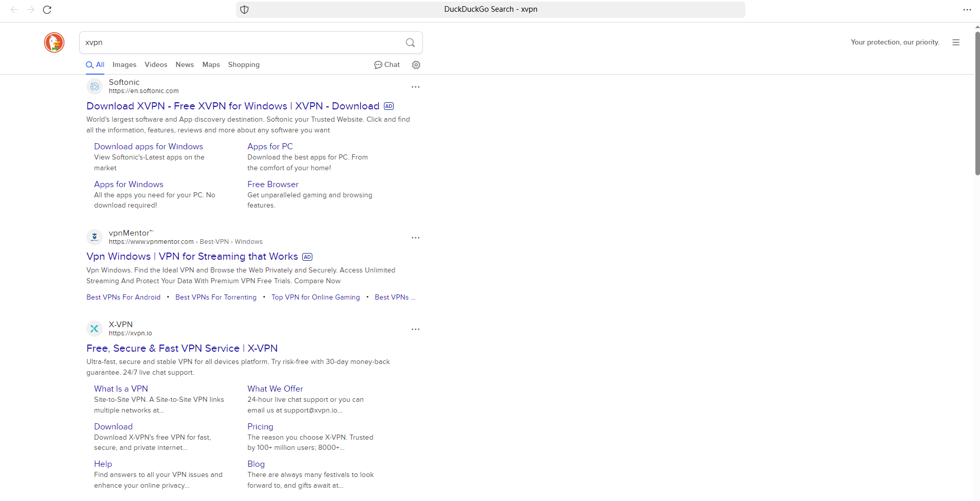
Task: Open Free Browser sitelink
Action: tap(273, 184)
